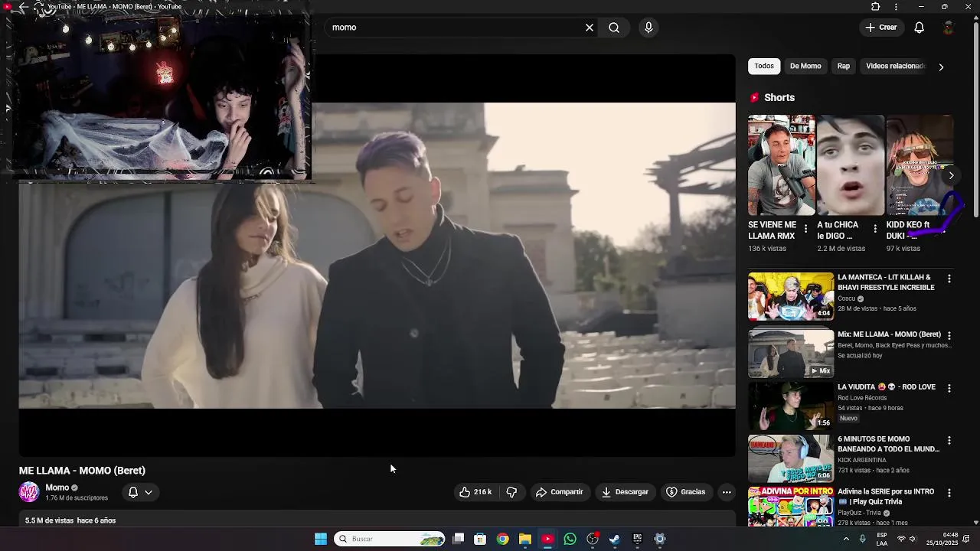Open Microsoft Store from the taskbar

tap(480, 539)
